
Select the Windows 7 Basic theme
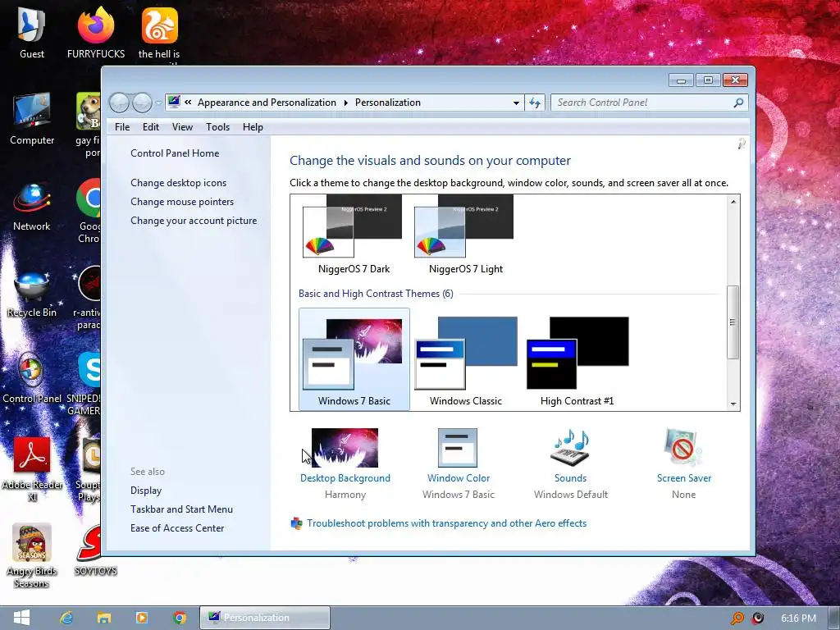click(354, 359)
